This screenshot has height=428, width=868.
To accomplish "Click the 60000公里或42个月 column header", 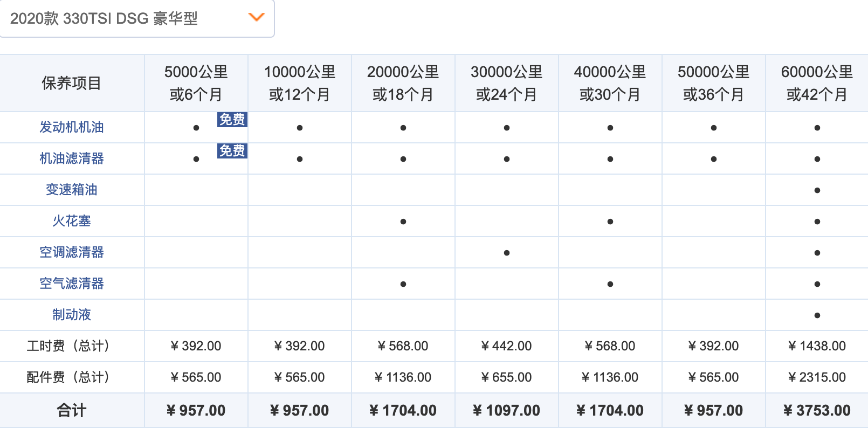I will click(817, 83).
